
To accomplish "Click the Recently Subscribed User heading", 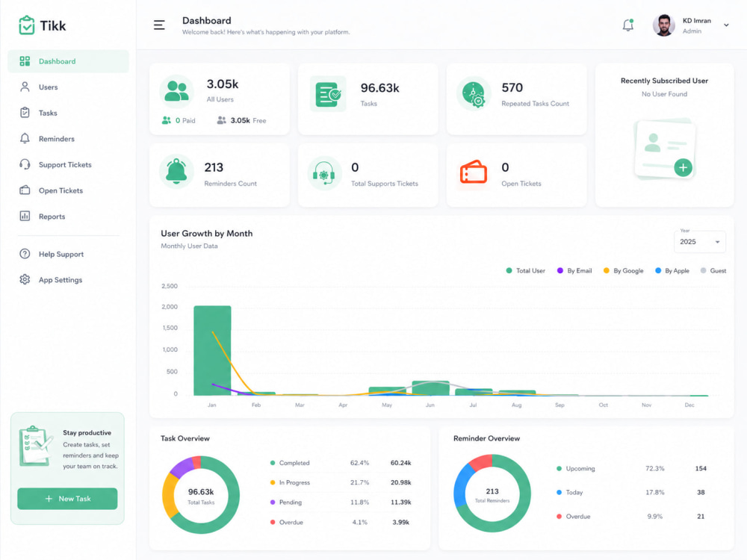I will pos(664,81).
